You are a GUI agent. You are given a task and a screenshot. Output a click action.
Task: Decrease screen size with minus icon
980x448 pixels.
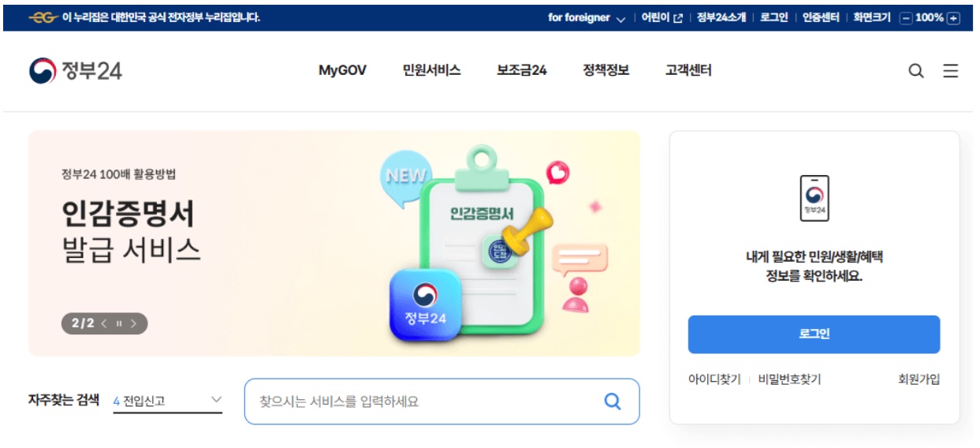click(x=906, y=17)
